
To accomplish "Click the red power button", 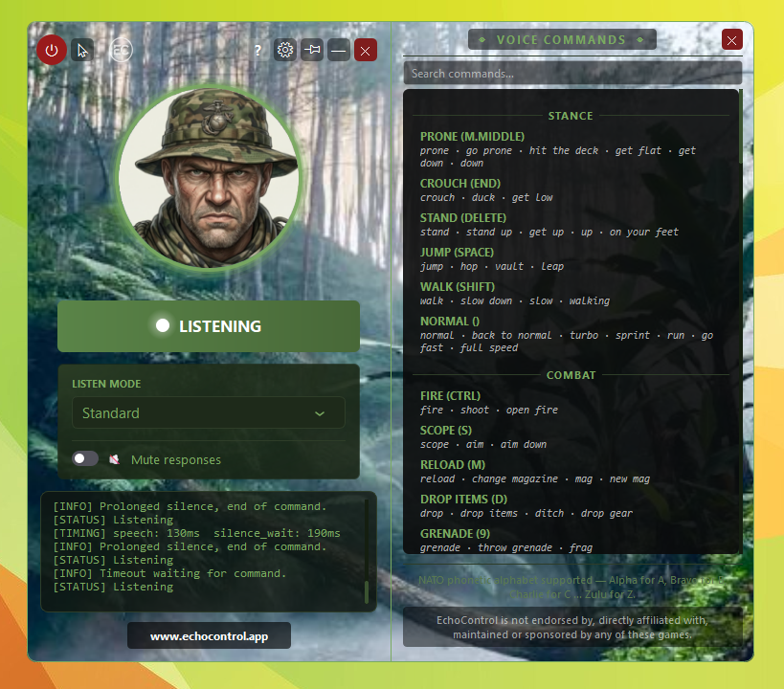I will pos(52,50).
